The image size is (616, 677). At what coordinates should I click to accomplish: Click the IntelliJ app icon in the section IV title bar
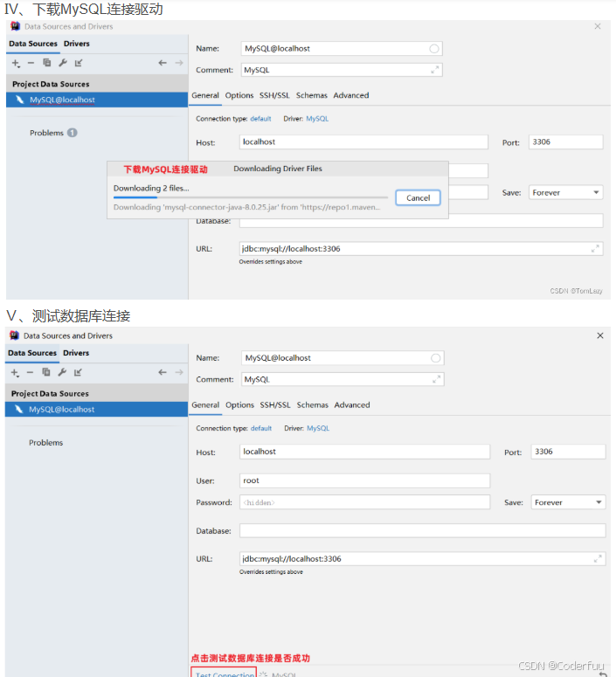15,26
